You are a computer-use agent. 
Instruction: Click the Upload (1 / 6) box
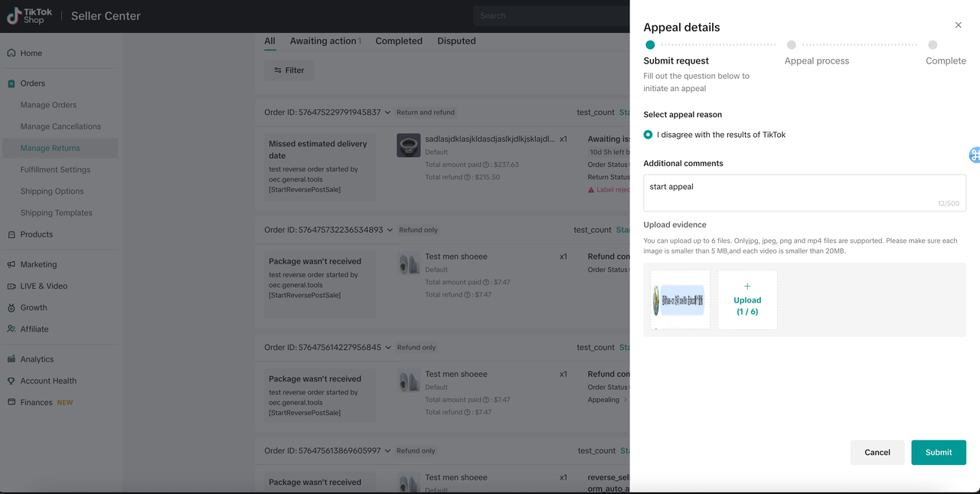pyautogui.click(x=747, y=300)
